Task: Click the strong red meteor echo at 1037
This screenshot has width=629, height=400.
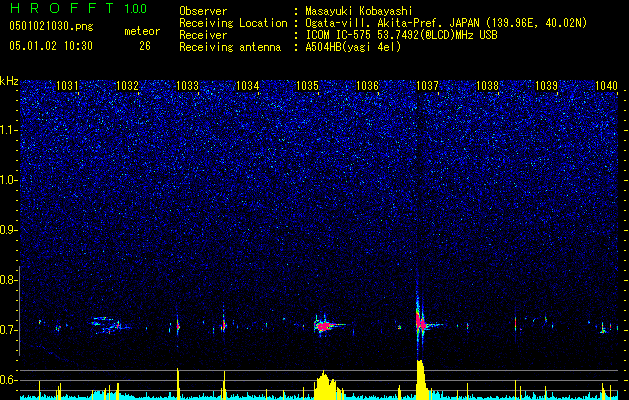Action: pos(420,322)
